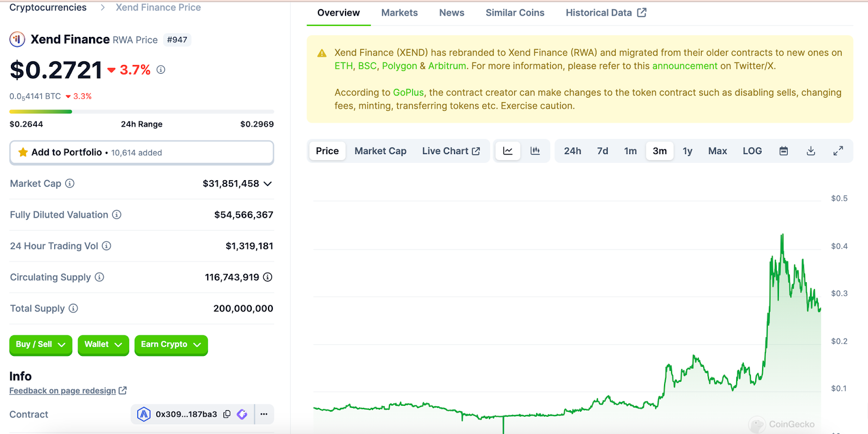Follow the Arbitrum contract link

click(447, 66)
